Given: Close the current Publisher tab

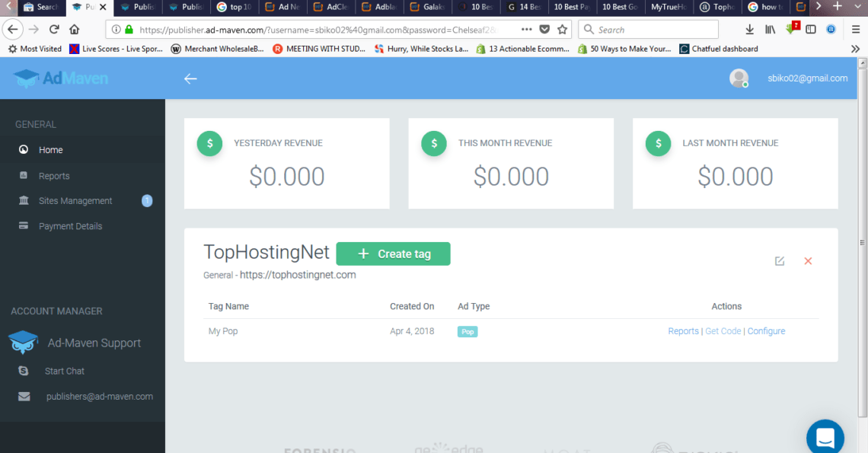Looking at the screenshot, I should tap(103, 7).
